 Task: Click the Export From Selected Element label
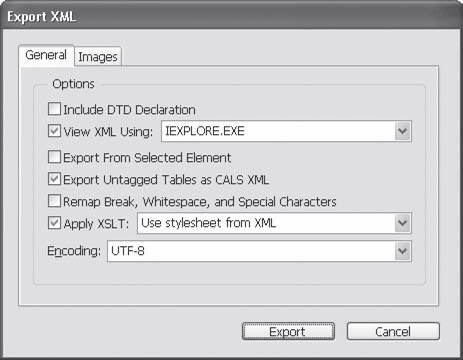[147, 157]
